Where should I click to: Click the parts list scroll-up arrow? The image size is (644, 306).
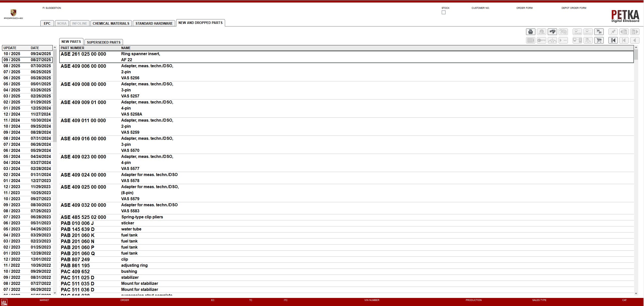[x=636, y=47]
